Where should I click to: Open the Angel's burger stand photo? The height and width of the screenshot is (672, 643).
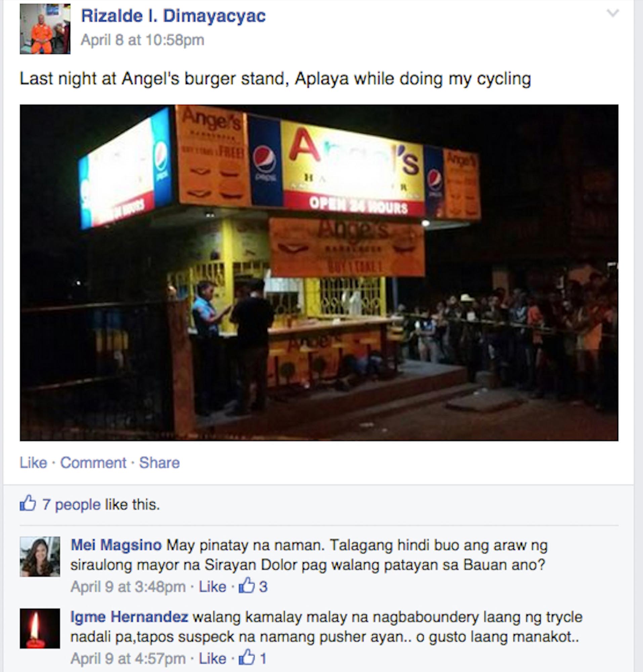[319, 272]
